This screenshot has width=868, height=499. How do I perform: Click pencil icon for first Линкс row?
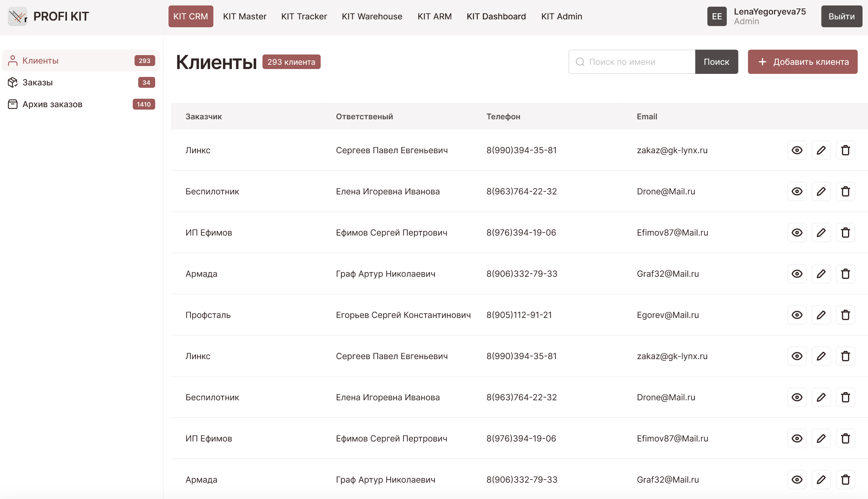coord(821,150)
